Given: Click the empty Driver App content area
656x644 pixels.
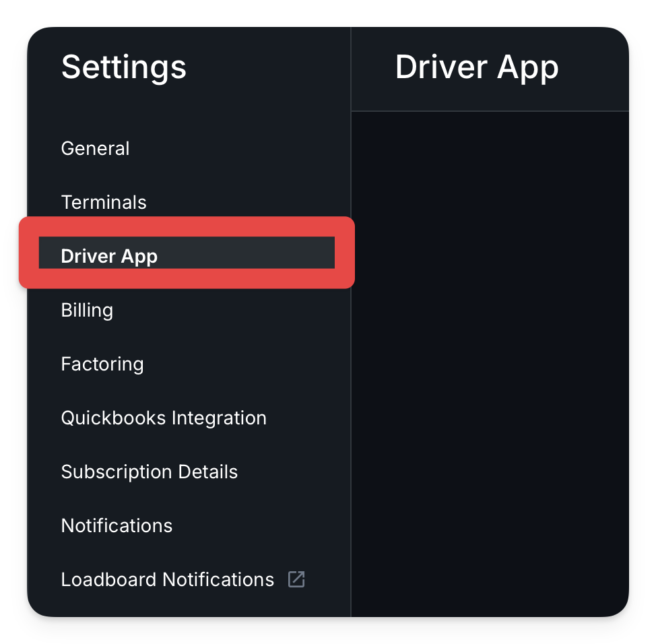Looking at the screenshot, I should tap(490, 364).
